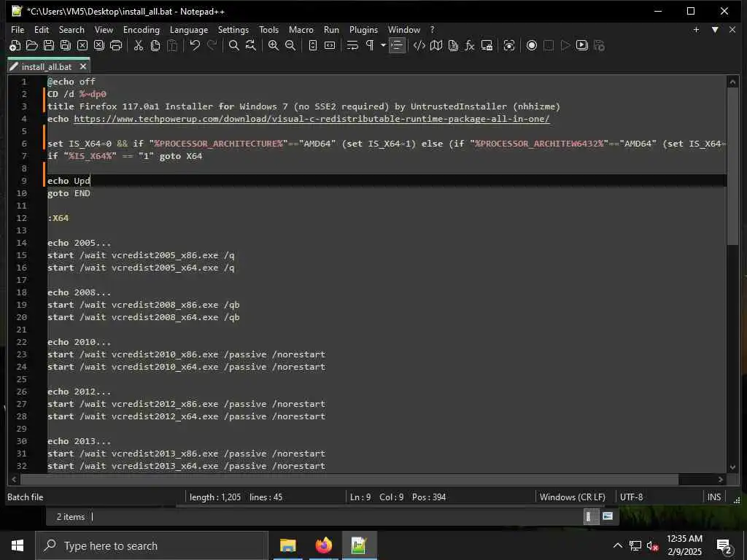This screenshot has height=560, width=747.
Task: Open the Function List fx icon
Action: point(470,46)
